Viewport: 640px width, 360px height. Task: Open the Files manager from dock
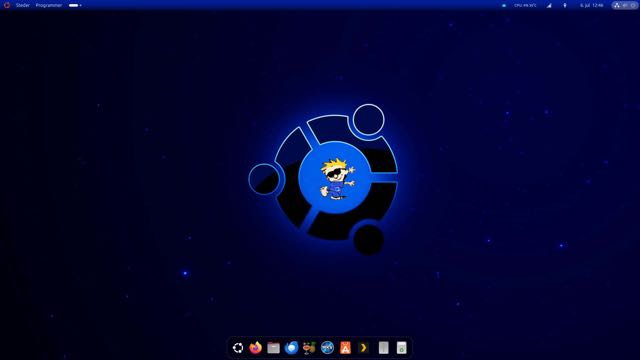[x=273, y=348]
